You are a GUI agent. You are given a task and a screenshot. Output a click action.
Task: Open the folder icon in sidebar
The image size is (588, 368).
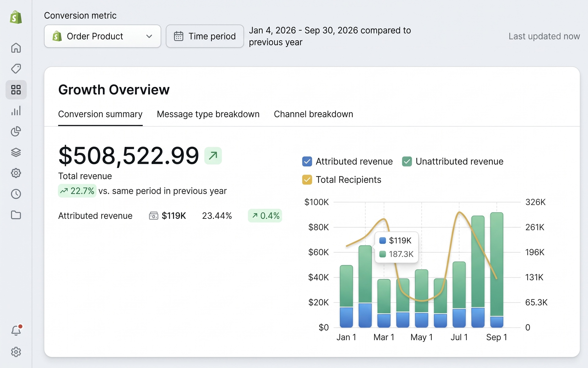click(x=16, y=215)
